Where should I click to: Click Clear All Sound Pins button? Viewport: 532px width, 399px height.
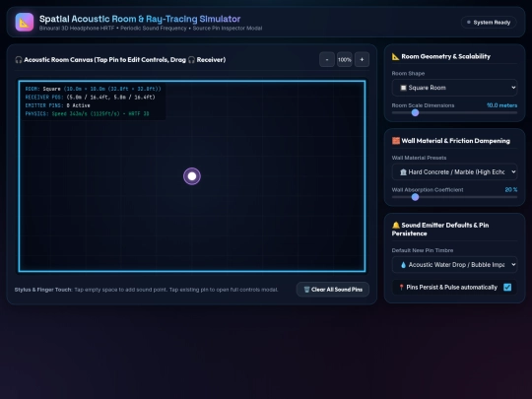click(333, 290)
